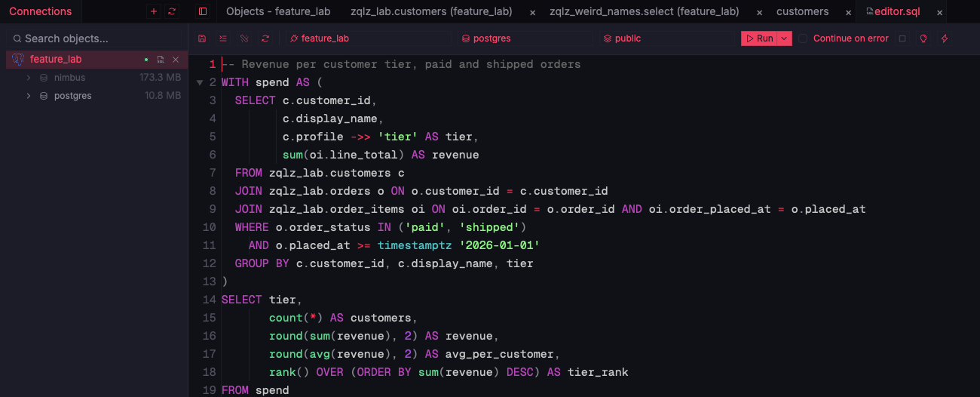This screenshot has width=980, height=397.
Task: Switch to the customers tab
Action: 802,11
